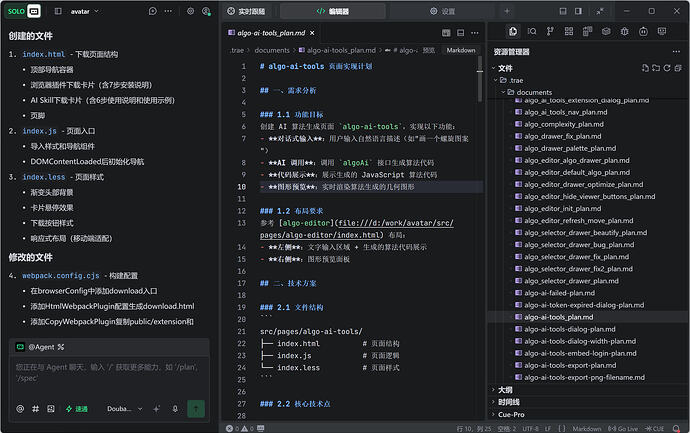Click the 行 10 cursor position status entry

click(x=474, y=428)
